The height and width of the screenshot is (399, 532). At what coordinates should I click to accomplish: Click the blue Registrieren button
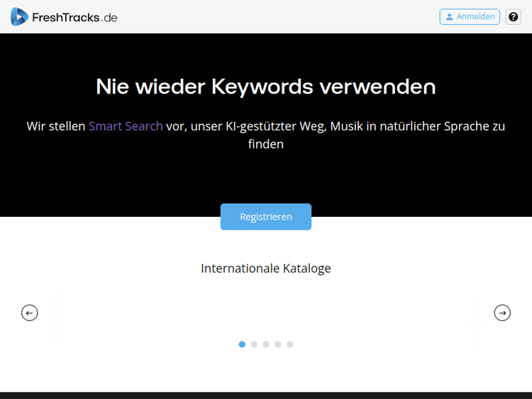point(266,217)
